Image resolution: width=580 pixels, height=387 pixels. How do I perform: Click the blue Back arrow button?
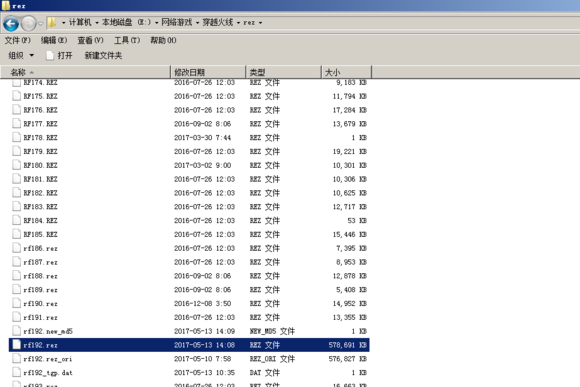pyautogui.click(x=11, y=24)
